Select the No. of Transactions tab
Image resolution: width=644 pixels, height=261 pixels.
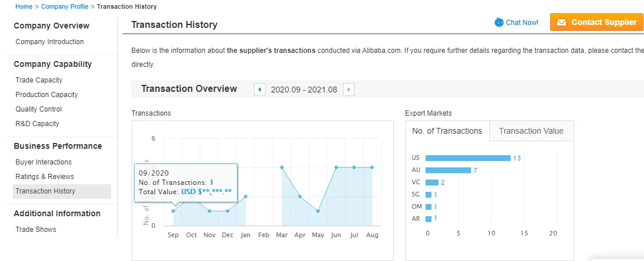[x=447, y=131]
